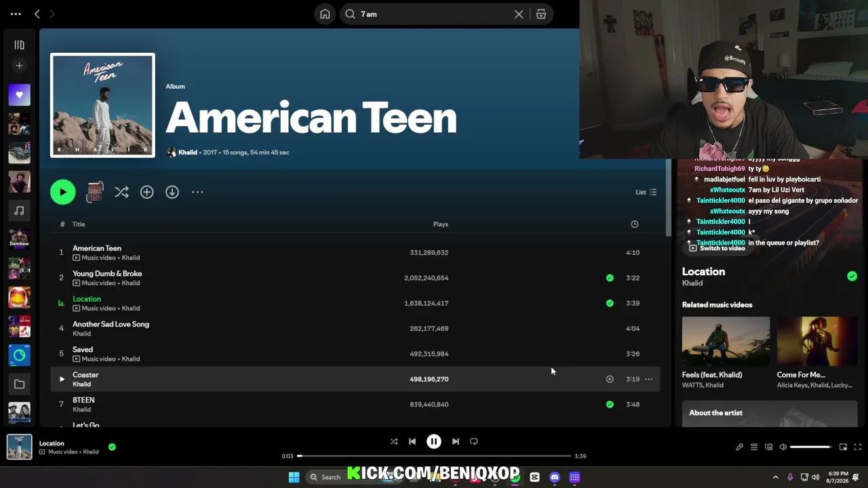This screenshot has width=868, height=488.
Task: Open Discord from the taskbar
Action: [x=555, y=477]
